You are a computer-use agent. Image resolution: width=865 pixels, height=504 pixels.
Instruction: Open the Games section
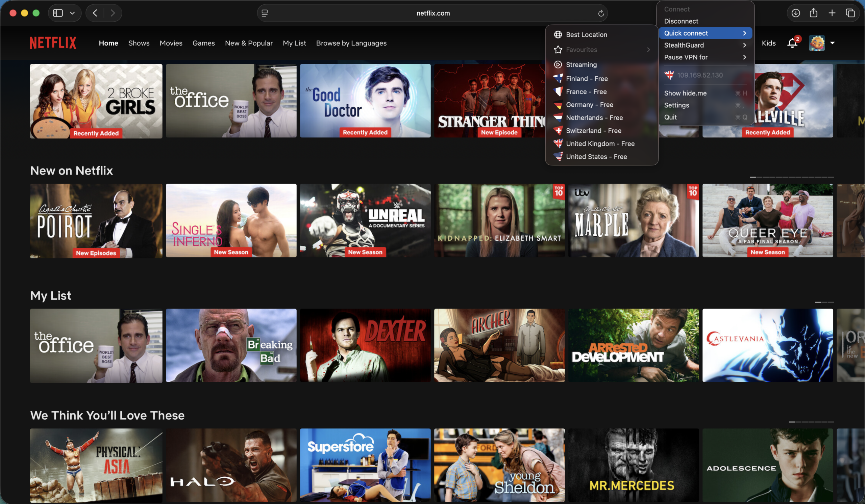[x=203, y=43]
